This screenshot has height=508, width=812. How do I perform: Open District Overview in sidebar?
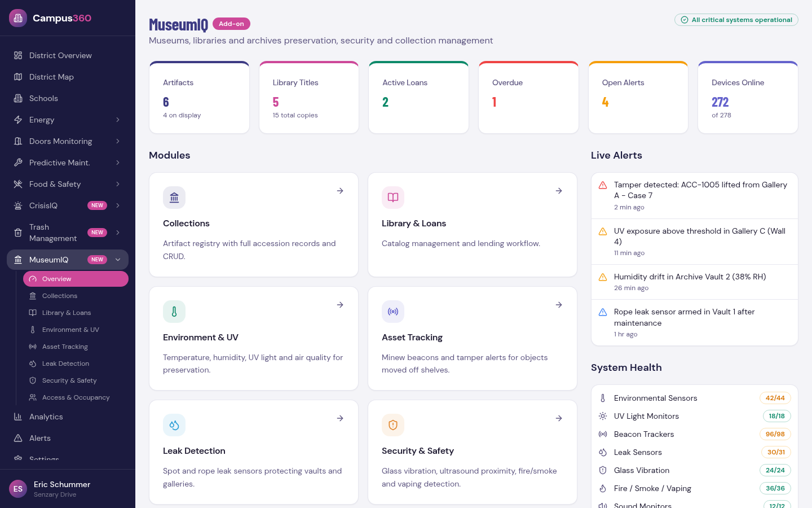(68, 55)
